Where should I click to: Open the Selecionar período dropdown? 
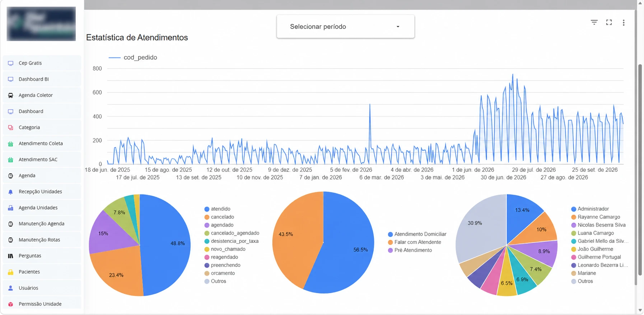[x=346, y=27]
